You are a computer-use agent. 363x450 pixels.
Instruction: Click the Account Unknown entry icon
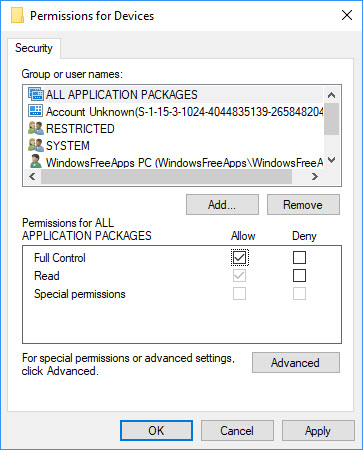click(36, 111)
